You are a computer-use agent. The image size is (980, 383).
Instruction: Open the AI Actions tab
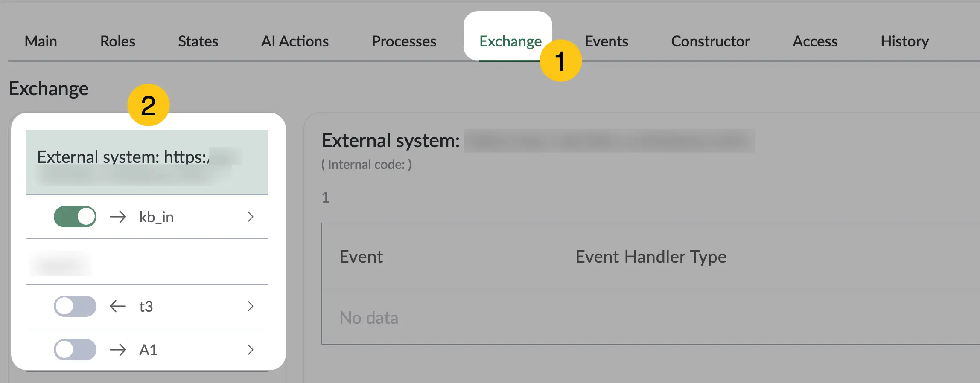pos(295,41)
